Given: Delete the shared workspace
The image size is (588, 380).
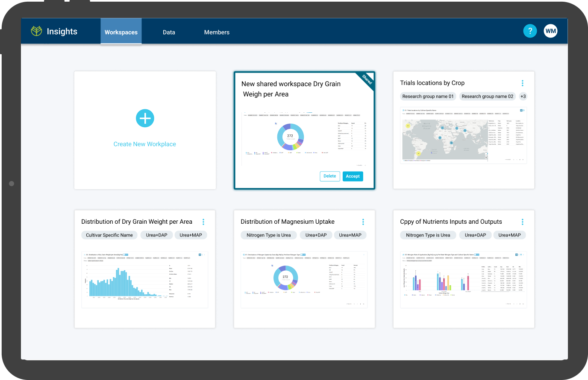Looking at the screenshot, I should coord(329,176).
